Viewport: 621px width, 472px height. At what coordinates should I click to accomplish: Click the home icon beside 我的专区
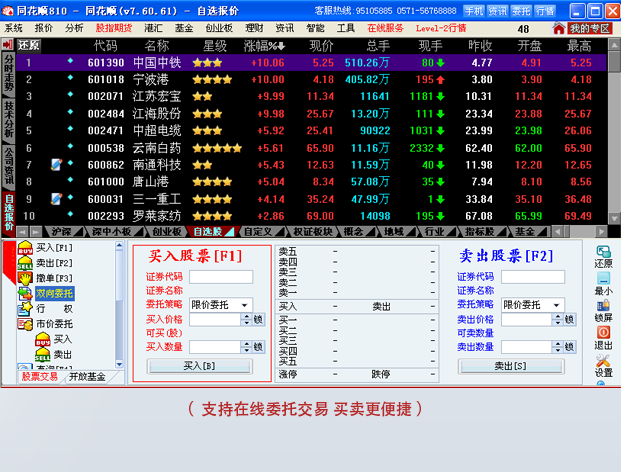pos(559,29)
